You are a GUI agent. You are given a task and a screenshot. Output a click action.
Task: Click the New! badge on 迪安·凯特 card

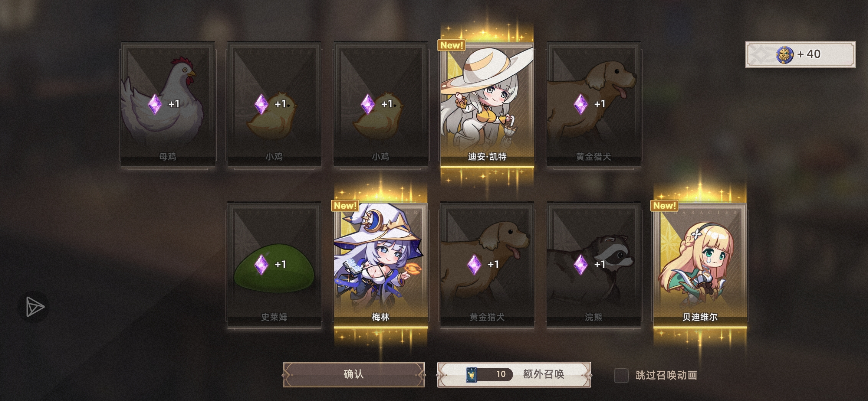451,45
